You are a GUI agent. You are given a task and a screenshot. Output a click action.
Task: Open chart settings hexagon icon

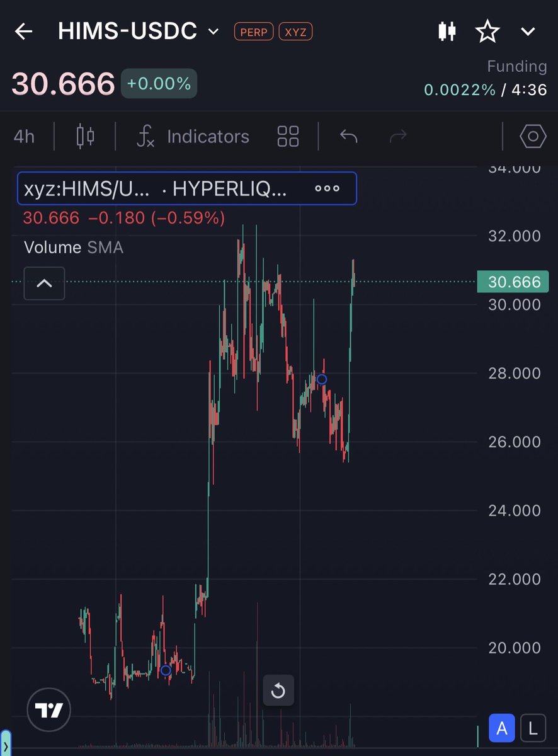[532, 136]
